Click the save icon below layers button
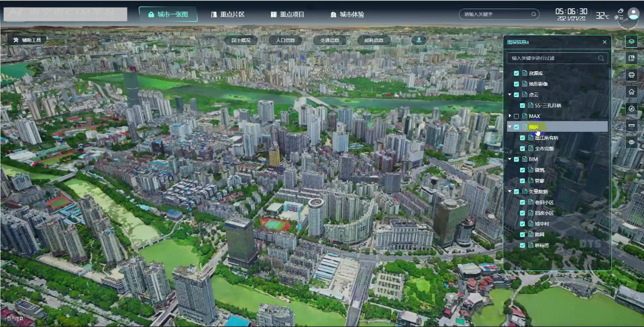This screenshot has width=644, height=327. coord(631,58)
